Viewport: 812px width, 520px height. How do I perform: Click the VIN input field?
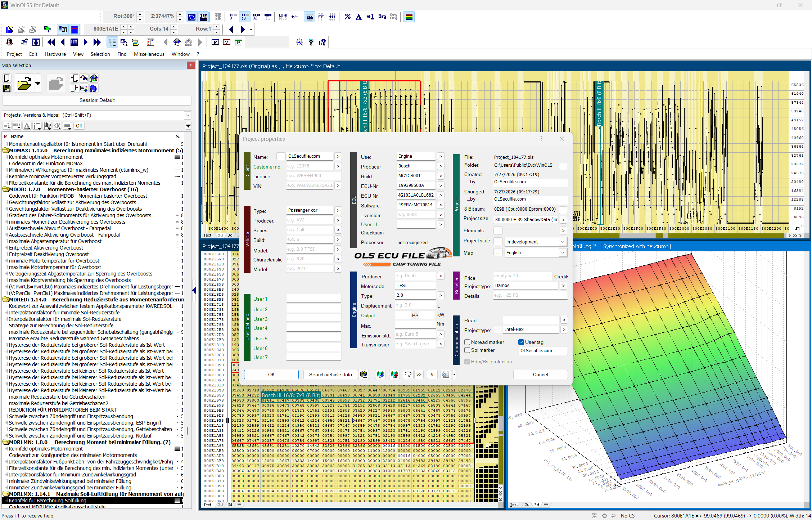tap(310, 185)
